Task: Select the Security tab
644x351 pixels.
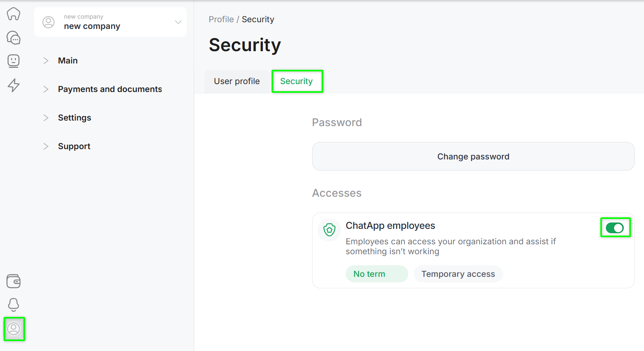Action: pyautogui.click(x=297, y=81)
